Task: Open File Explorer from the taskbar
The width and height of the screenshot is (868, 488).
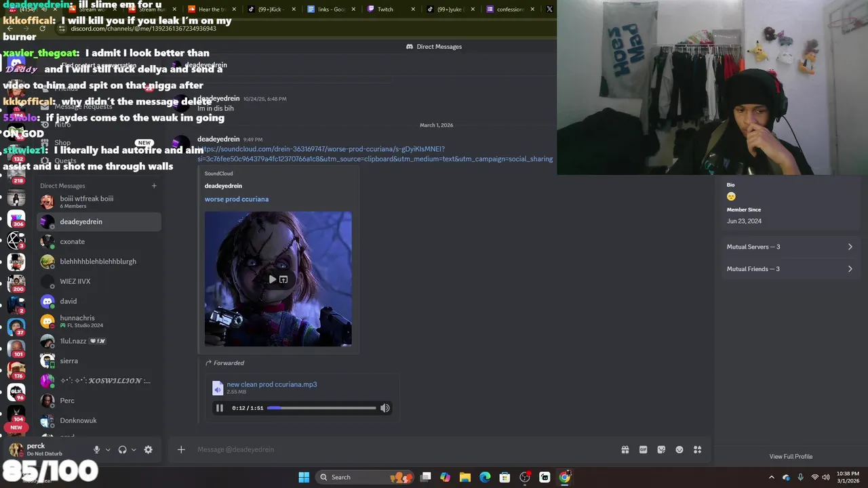Action: tap(465, 477)
